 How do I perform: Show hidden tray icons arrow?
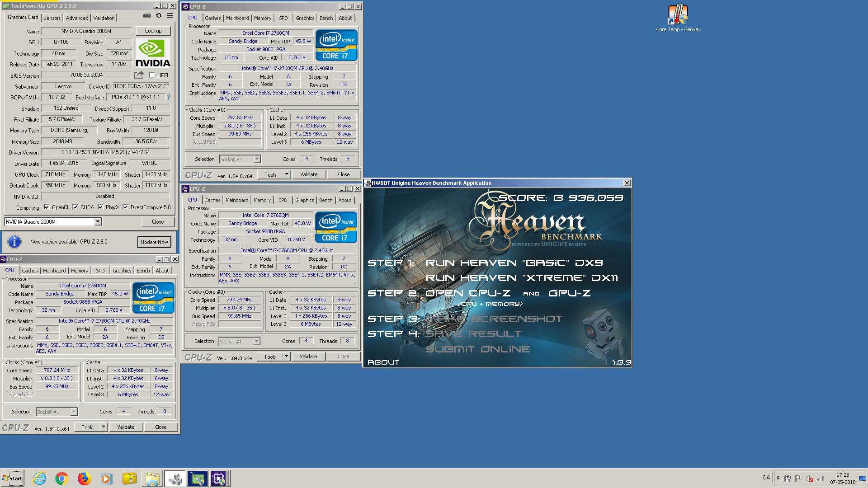click(778, 478)
